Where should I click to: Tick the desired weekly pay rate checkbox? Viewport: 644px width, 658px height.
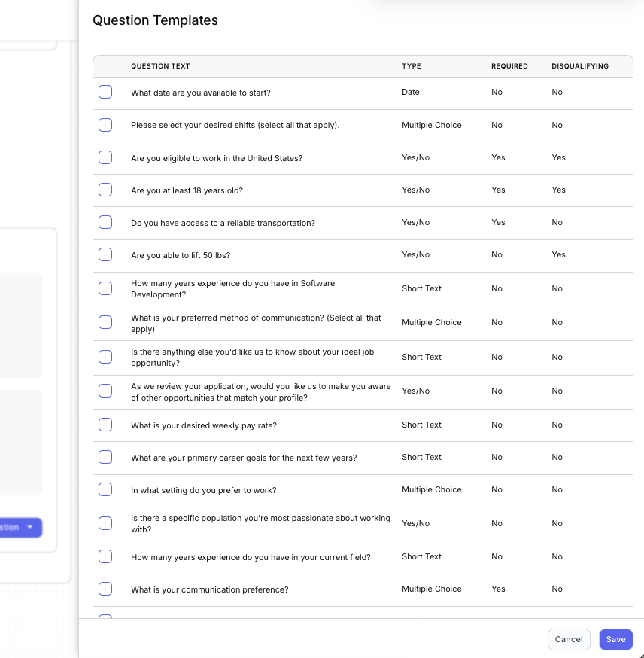(105, 425)
